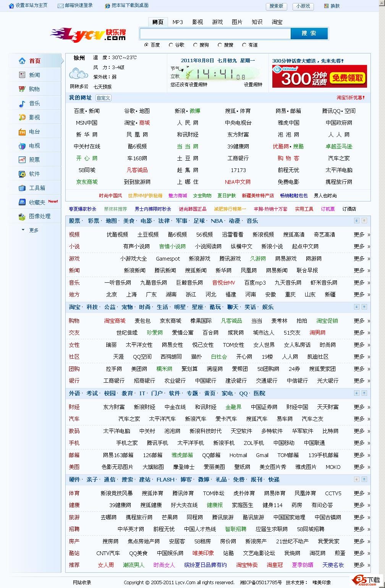
Task: Switch to the 影视 search tab
Action: [197, 22]
